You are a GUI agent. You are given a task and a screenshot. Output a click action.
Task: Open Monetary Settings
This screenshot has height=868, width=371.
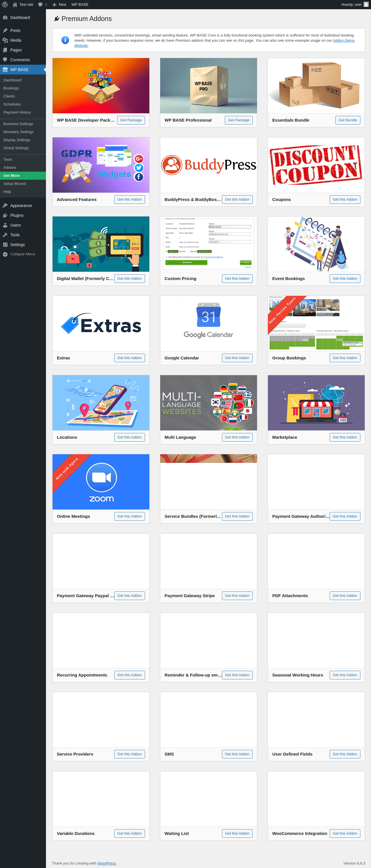tap(18, 132)
